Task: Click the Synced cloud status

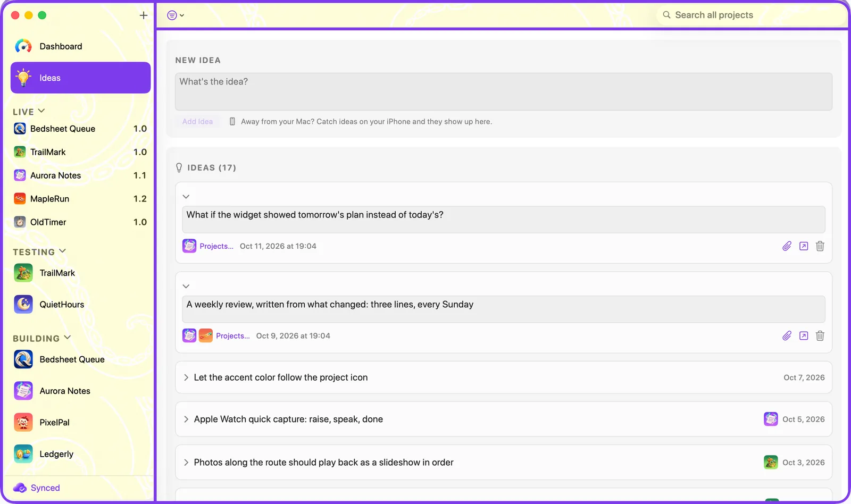Action: [37, 488]
